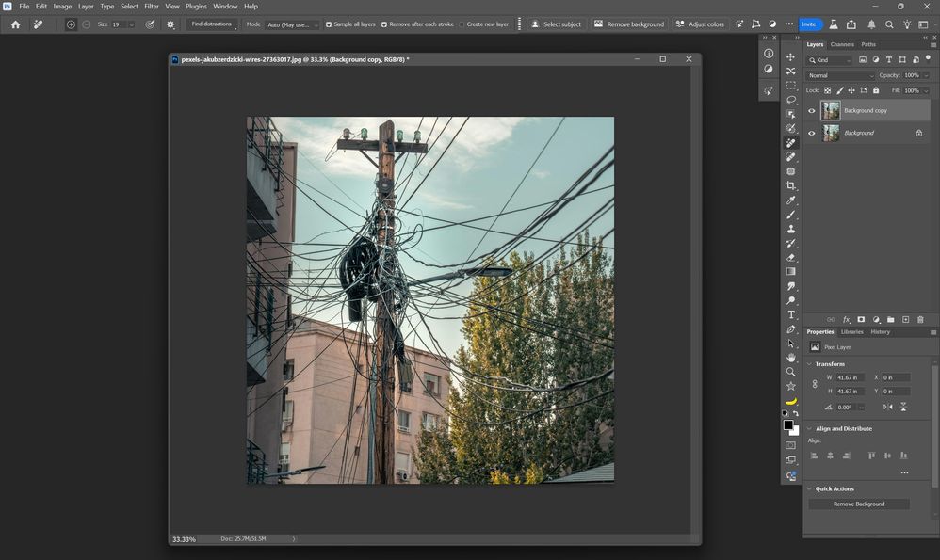The image size is (940, 560).
Task: Click the Select subject button
Action: (x=556, y=24)
